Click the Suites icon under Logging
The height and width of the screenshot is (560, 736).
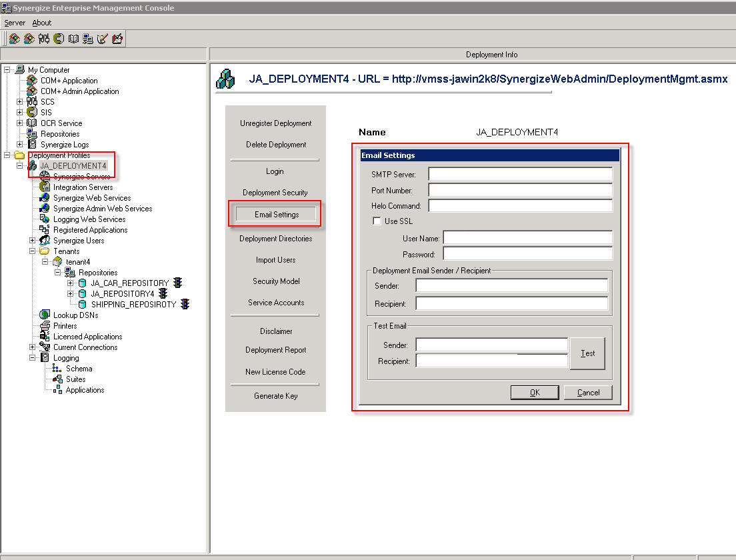(x=57, y=379)
